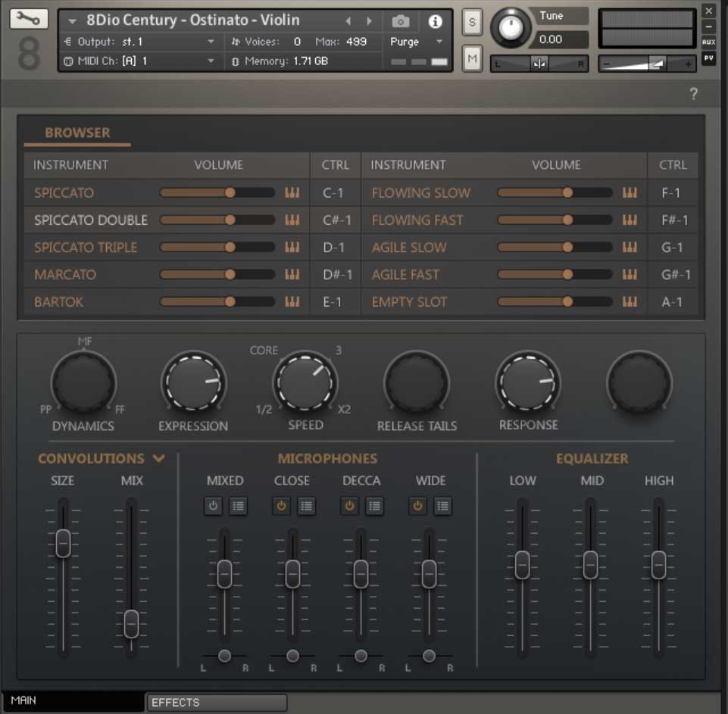
Task: Toggle MIXED microphone power
Action: [x=213, y=506]
